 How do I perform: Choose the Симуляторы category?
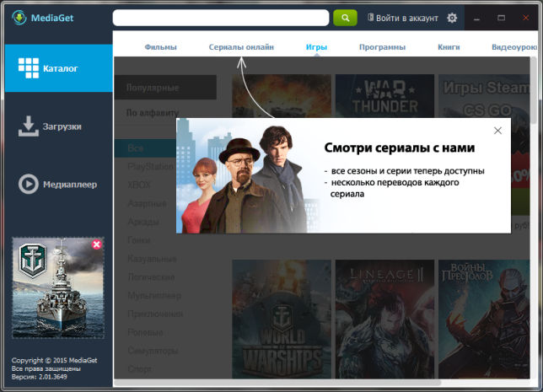[153, 351]
